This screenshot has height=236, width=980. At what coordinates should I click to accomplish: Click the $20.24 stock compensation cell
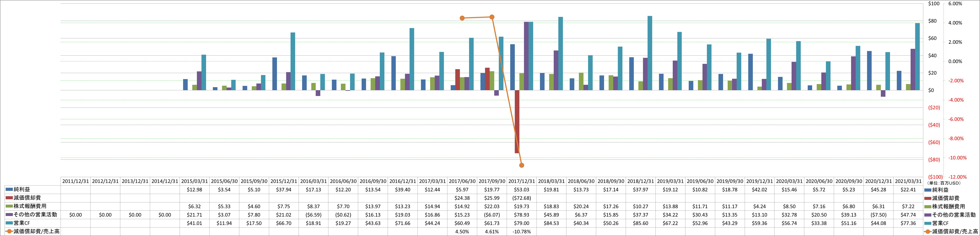(x=581, y=206)
